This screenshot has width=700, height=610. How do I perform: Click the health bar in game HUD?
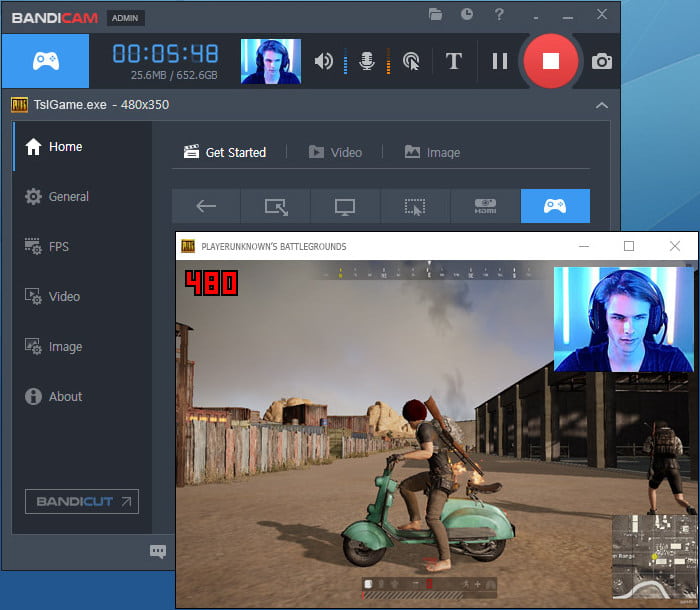(429, 595)
